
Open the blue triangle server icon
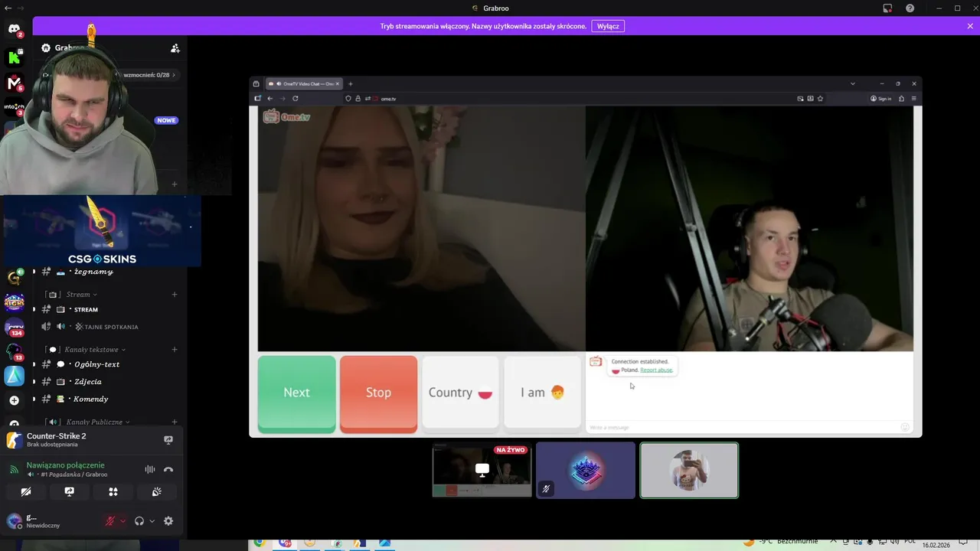pyautogui.click(x=14, y=376)
